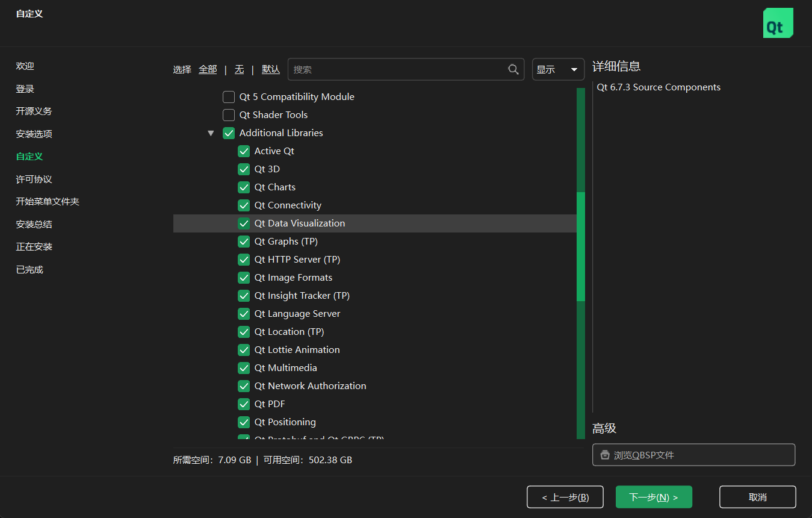The height and width of the screenshot is (518, 812).
Task: Click the 全部 select-all link
Action: [x=208, y=69]
